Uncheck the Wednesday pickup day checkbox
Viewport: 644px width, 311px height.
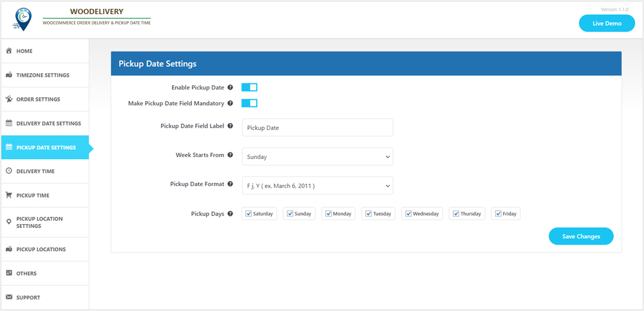click(408, 214)
